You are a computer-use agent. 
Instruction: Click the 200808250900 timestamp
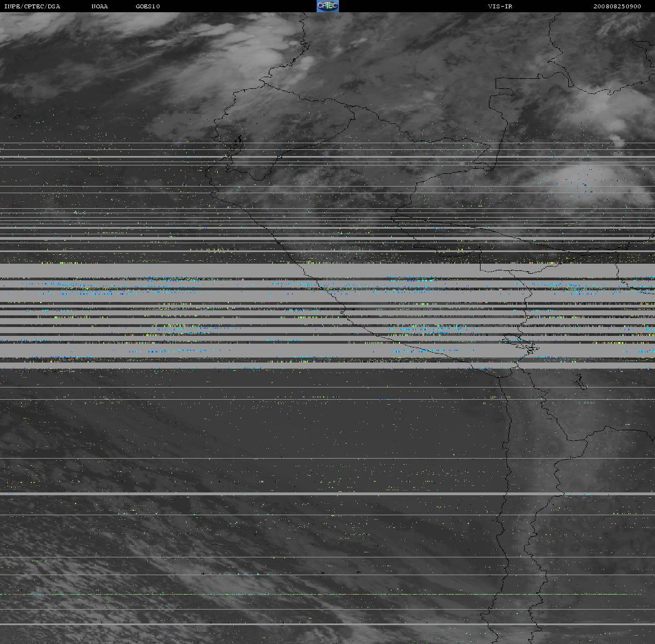point(617,6)
